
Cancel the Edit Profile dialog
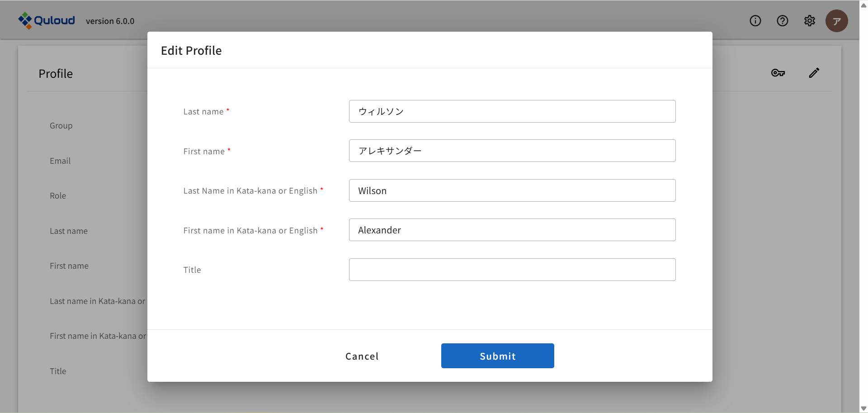point(362,356)
